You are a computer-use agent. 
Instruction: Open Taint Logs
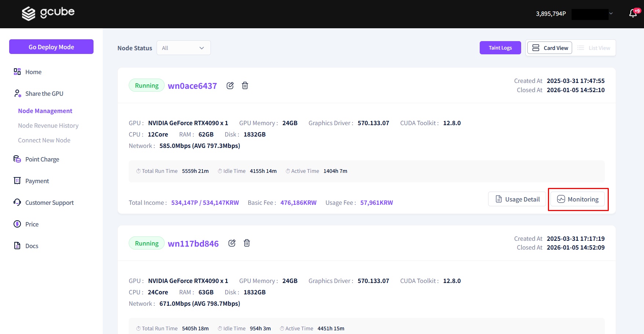pyautogui.click(x=500, y=48)
